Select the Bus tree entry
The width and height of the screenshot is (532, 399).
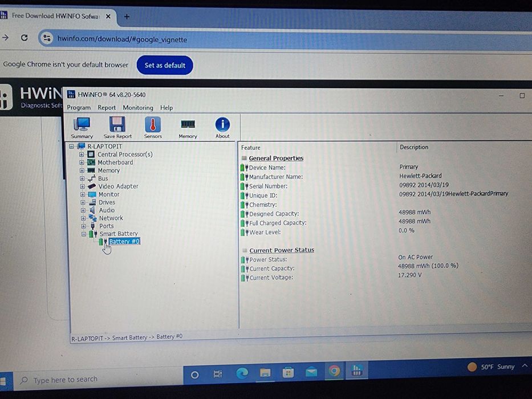point(103,178)
